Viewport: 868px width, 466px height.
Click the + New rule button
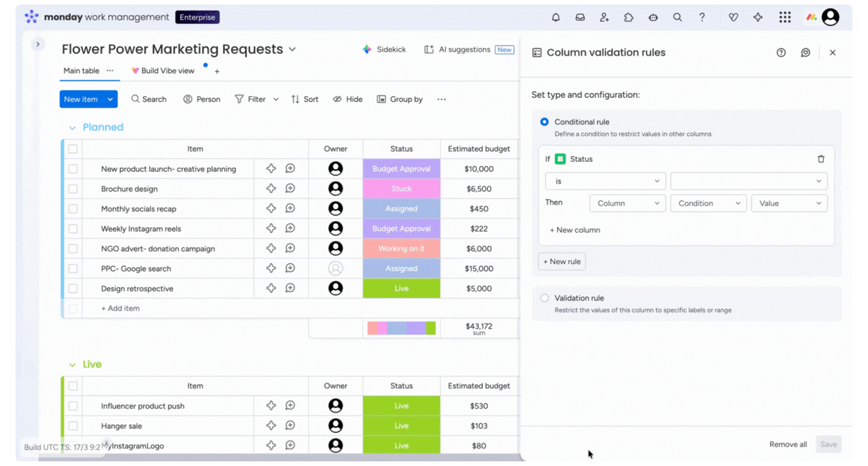(x=561, y=262)
